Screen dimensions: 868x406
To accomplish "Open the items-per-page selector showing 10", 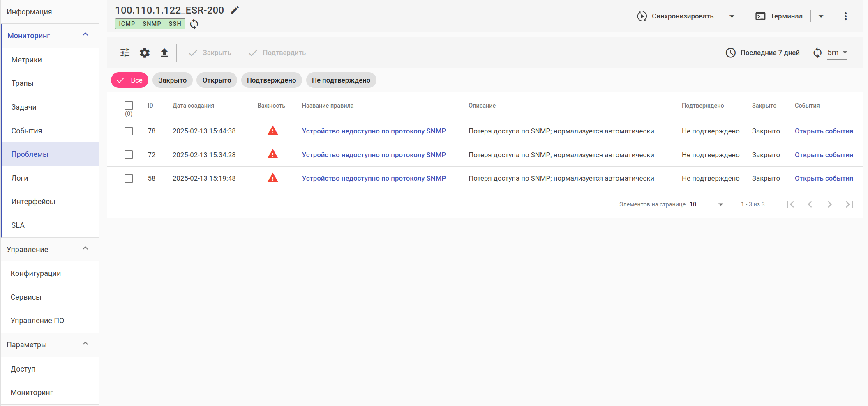I will point(706,204).
